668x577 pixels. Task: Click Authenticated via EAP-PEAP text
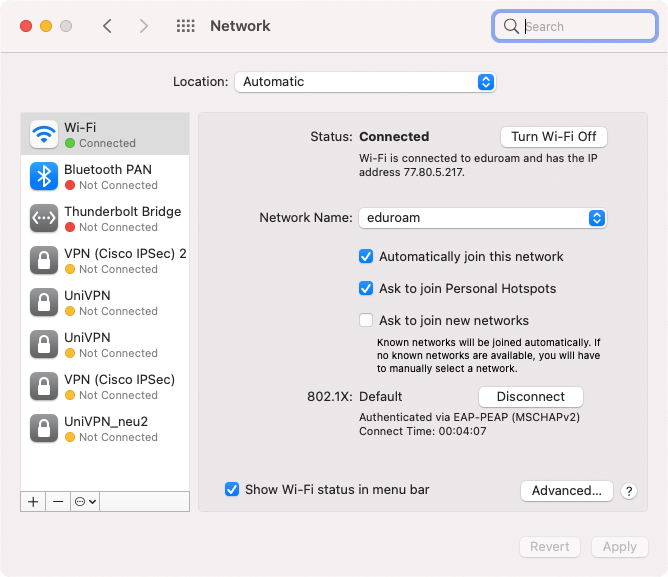tap(469, 417)
